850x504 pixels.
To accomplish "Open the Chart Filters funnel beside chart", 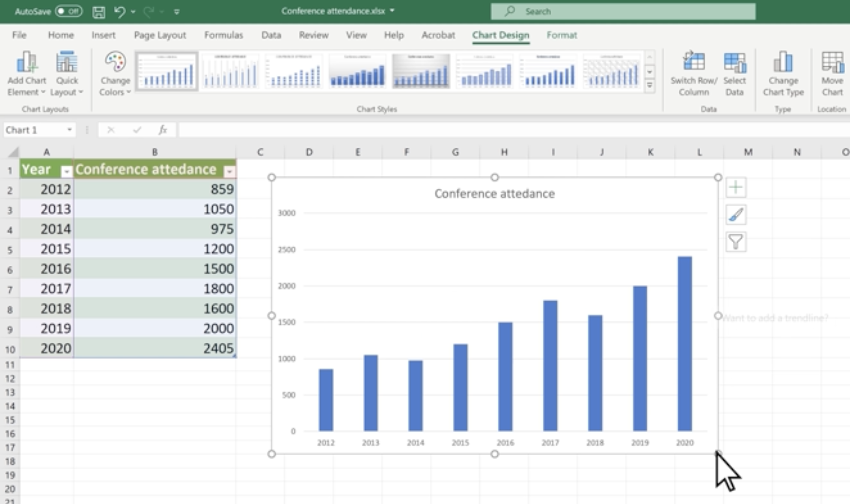I will click(x=735, y=242).
